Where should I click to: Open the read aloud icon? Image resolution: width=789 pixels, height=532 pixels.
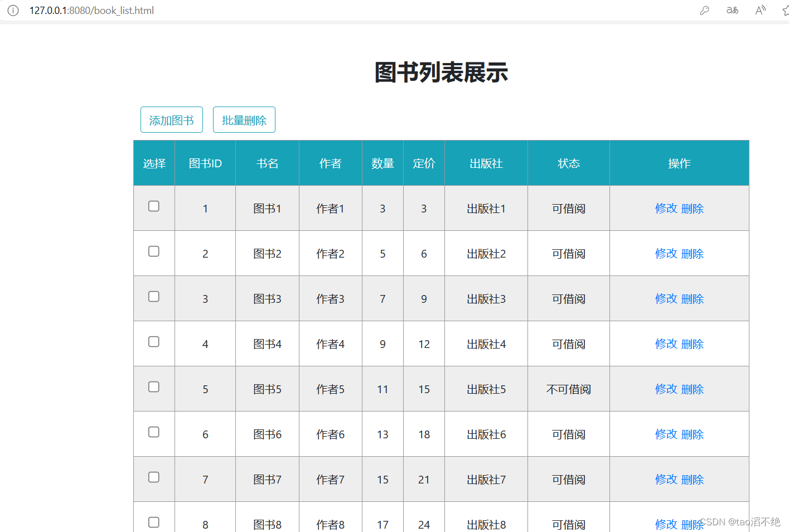tap(760, 10)
